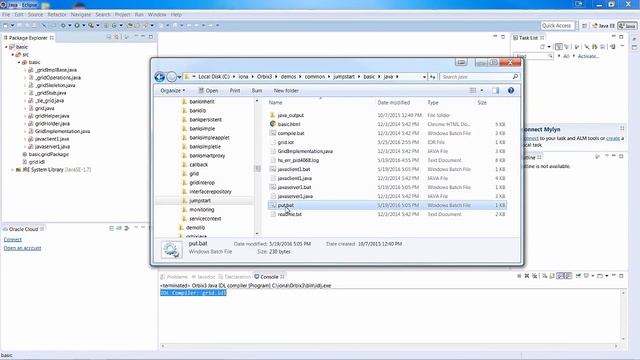Screen dimensions: 640x360
Task: Click the Help icon in Explorer window
Action: [x=511, y=91]
